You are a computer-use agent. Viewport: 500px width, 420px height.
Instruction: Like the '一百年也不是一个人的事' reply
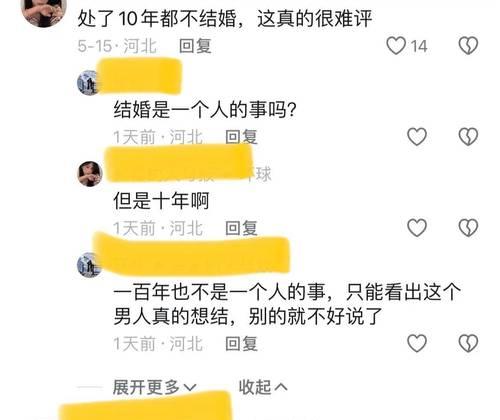pyautogui.click(x=417, y=343)
